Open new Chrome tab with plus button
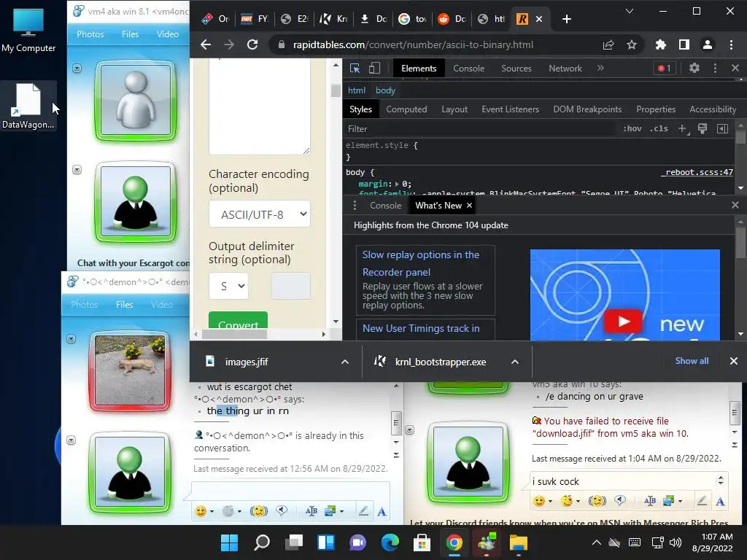Viewport: 747px width, 560px height. (x=566, y=19)
